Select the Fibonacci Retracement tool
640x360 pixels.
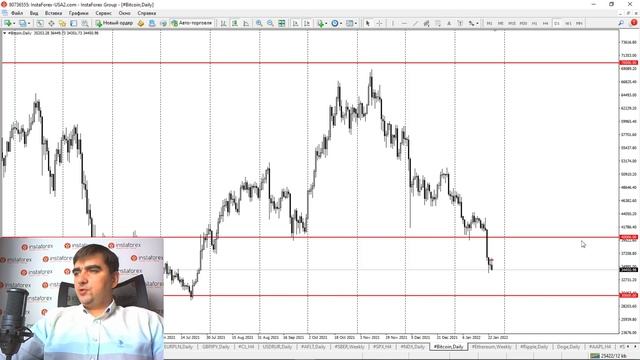coord(438,23)
